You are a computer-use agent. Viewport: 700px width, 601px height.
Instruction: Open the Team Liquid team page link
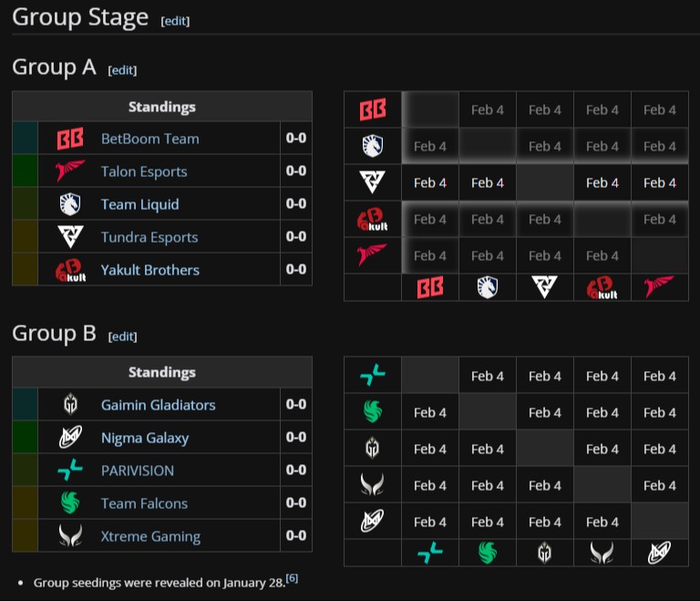pyautogui.click(x=139, y=204)
